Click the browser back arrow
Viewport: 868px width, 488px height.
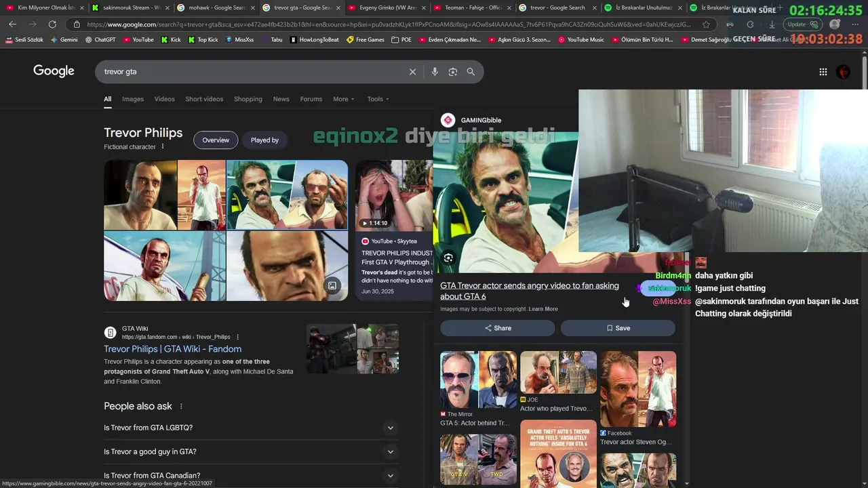coord(12,24)
